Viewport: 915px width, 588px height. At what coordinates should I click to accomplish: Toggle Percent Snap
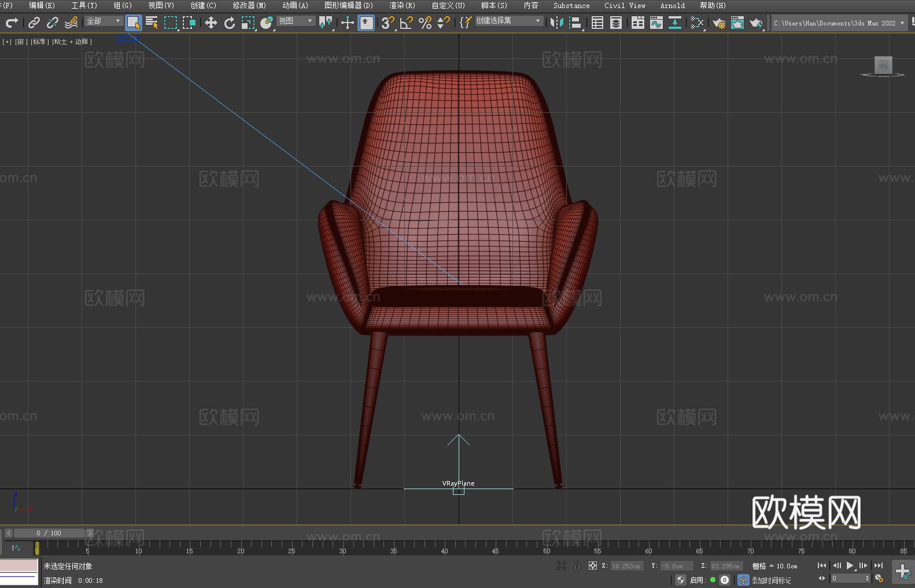pos(425,23)
